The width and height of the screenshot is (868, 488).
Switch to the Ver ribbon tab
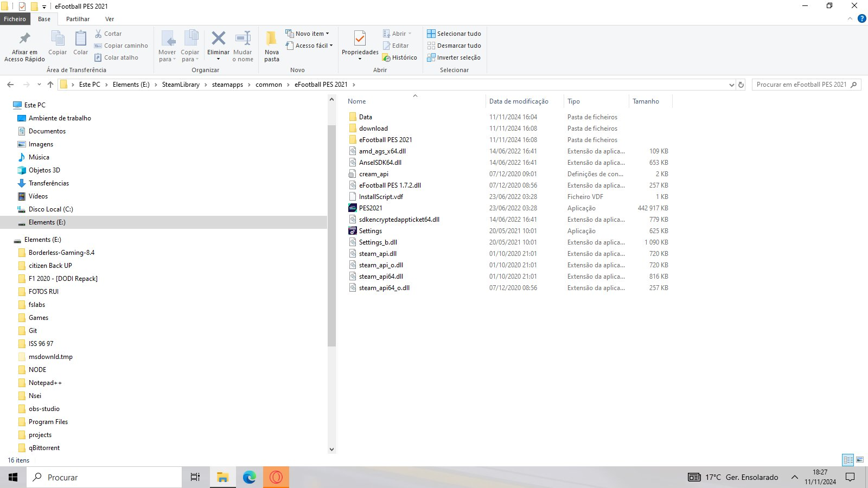(110, 19)
